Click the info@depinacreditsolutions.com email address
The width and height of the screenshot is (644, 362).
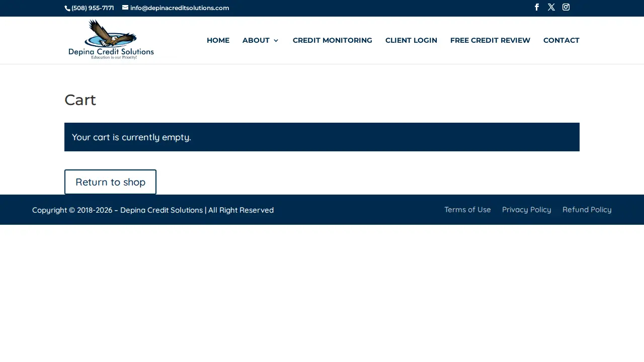point(180,8)
